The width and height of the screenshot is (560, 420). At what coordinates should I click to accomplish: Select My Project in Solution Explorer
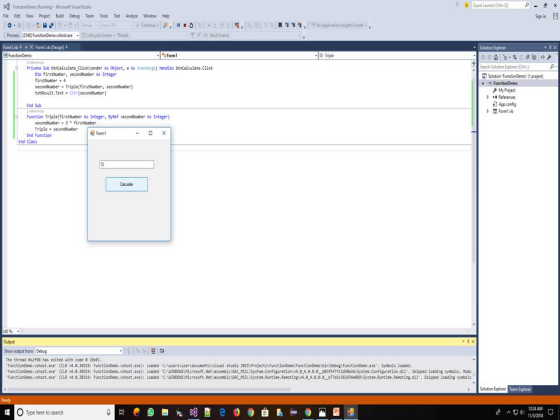(506, 90)
